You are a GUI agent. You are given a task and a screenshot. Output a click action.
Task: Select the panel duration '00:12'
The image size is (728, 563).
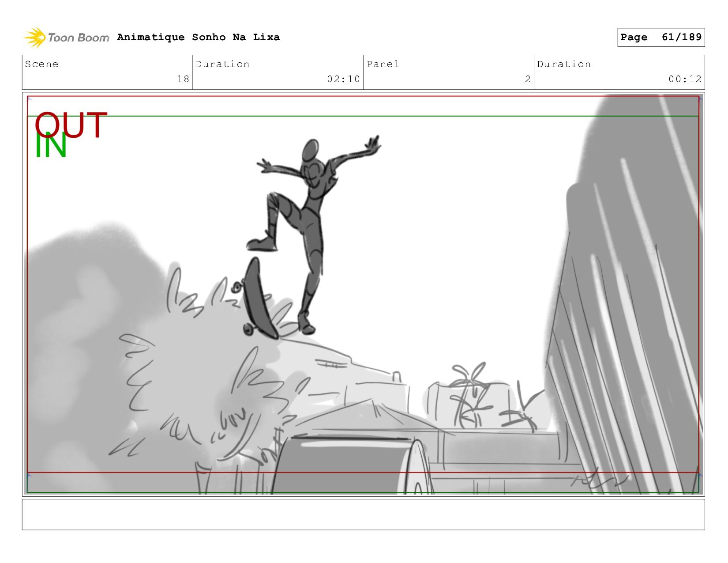[x=685, y=79]
